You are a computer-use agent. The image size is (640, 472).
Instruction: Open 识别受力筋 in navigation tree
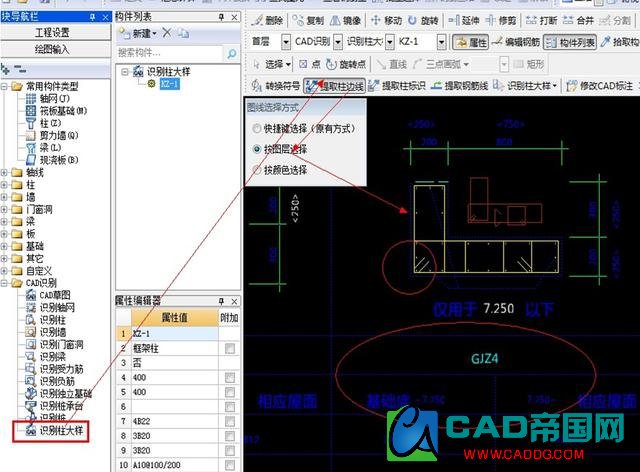tap(55, 369)
